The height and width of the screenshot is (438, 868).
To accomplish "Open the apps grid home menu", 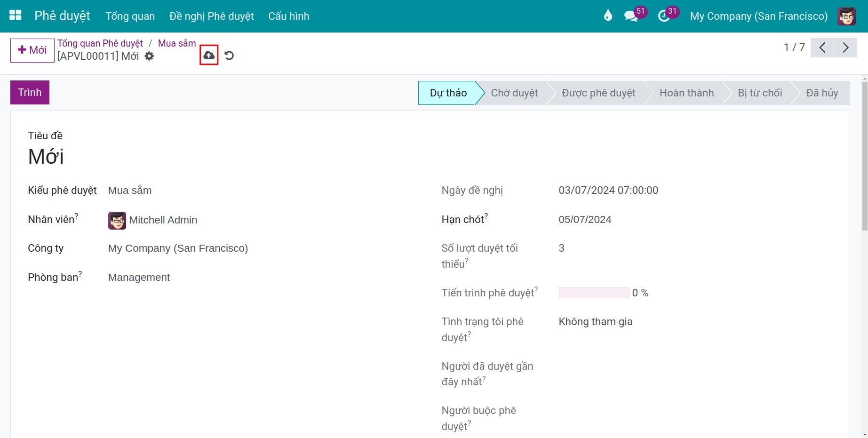I will pos(16,16).
